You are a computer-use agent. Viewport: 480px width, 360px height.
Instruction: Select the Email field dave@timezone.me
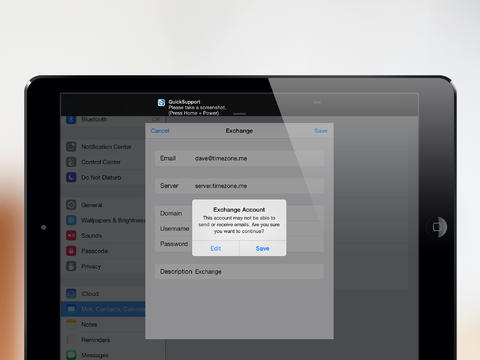[239, 158]
